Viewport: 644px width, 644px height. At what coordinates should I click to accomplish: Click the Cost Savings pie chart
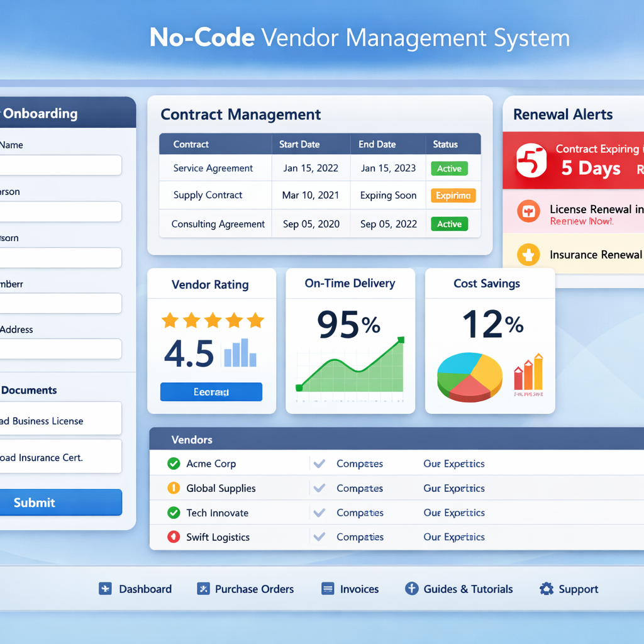click(x=470, y=377)
